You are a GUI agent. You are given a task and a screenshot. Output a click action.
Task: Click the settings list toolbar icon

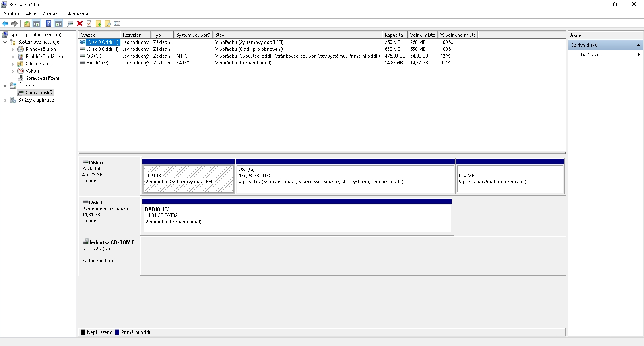pyautogui.click(x=117, y=23)
